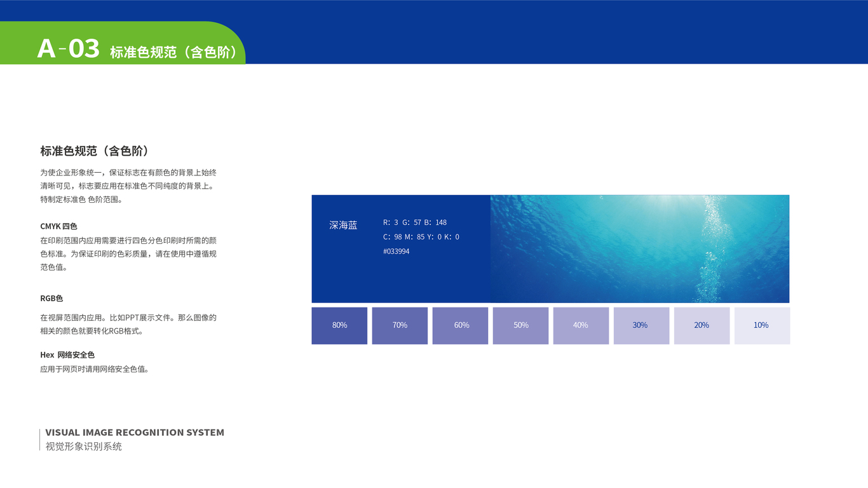This screenshot has height=488, width=868.
Task: Click the line 应用于网页时请用网络安全色值。
Action: pos(95,369)
